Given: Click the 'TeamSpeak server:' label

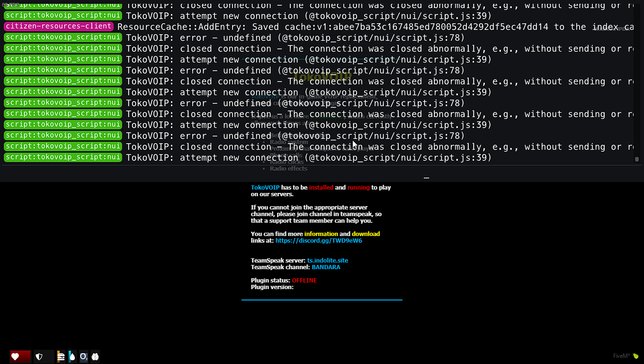Looking at the screenshot, I should (278, 261).
